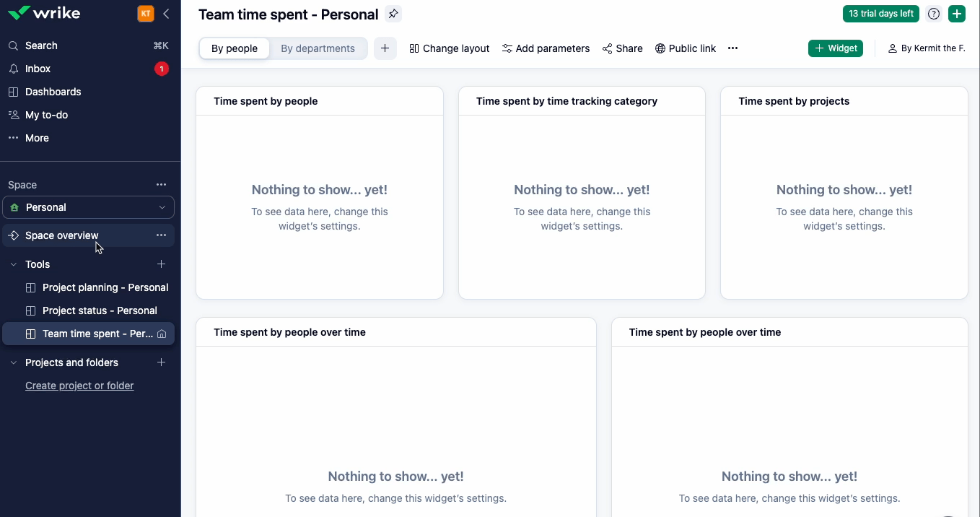Open the KT user avatar menu
Image resolution: width=980 pixels, height=517 pixels.
(146, 14)
